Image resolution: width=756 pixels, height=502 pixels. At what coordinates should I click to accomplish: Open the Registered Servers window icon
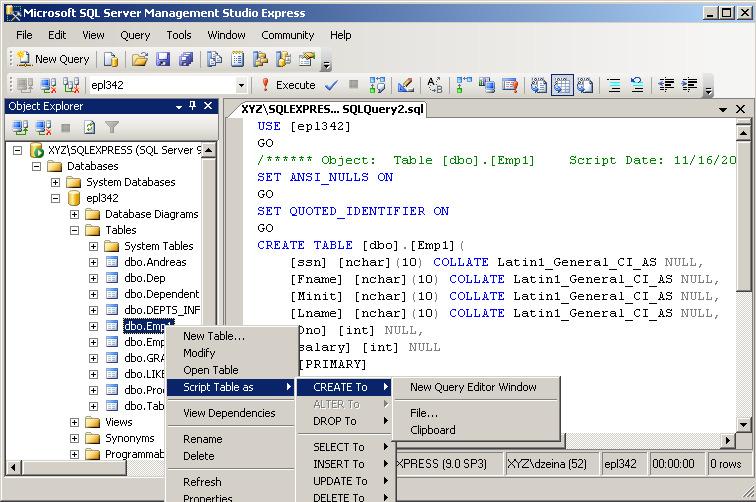(215, 59)
